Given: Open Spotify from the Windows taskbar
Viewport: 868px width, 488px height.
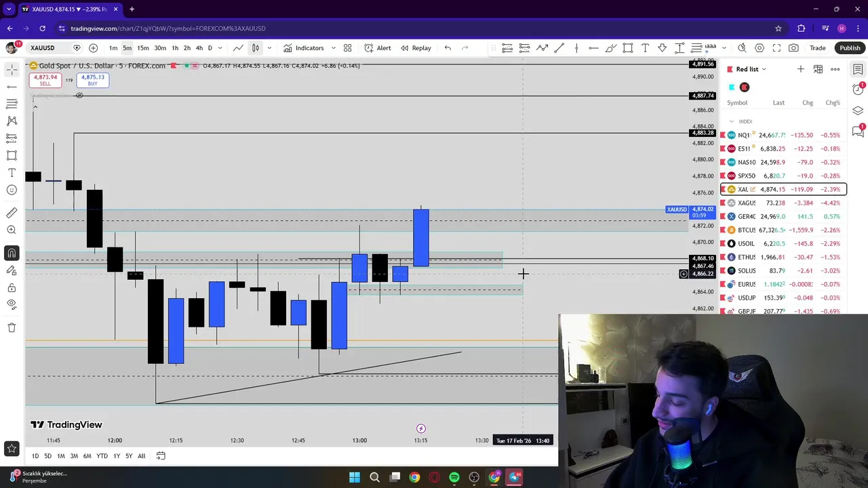Looking at the screenshot, I should pyautogui.click(x=454, y=477).
